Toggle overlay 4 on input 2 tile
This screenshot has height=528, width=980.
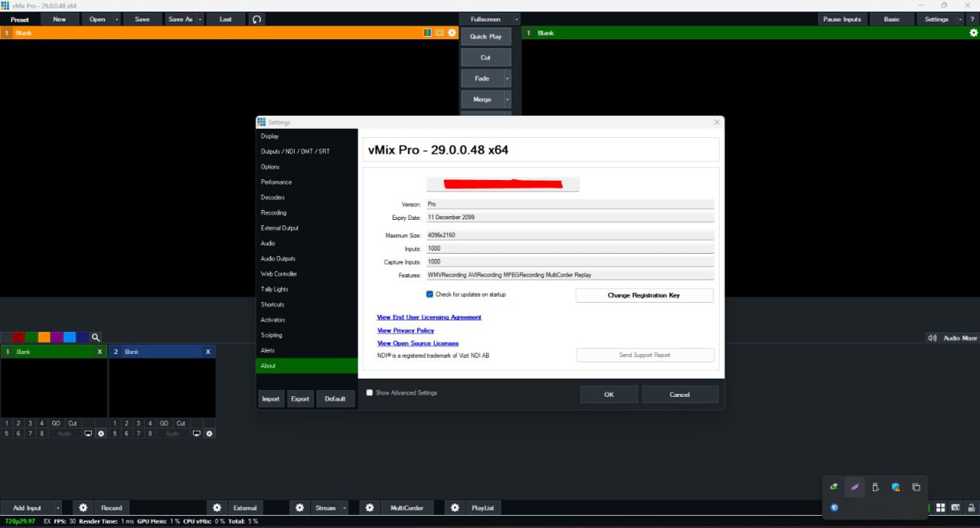click(150, 423)
